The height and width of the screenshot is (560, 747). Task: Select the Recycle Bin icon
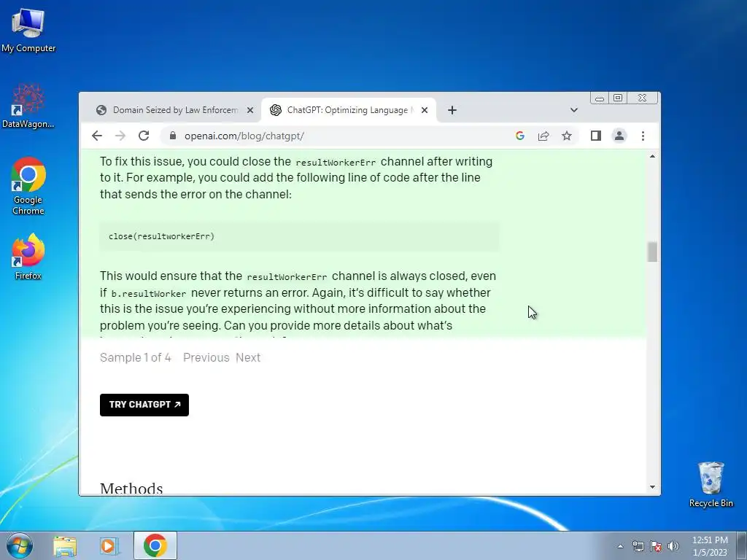point(711,484)
